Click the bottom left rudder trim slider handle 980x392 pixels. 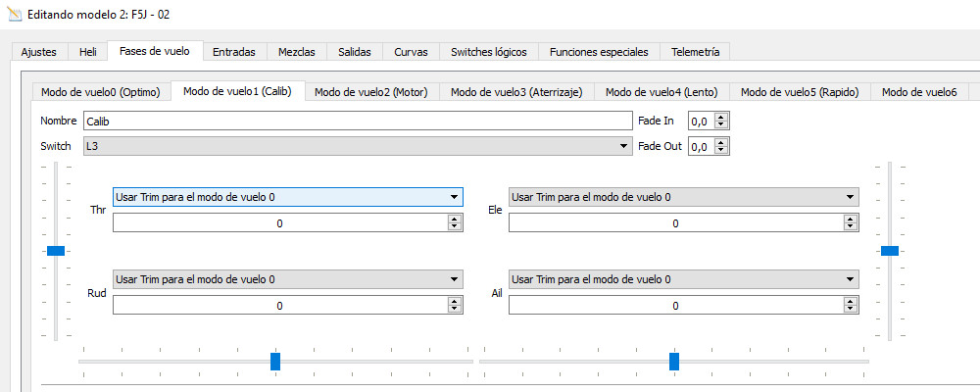(275, 362)
